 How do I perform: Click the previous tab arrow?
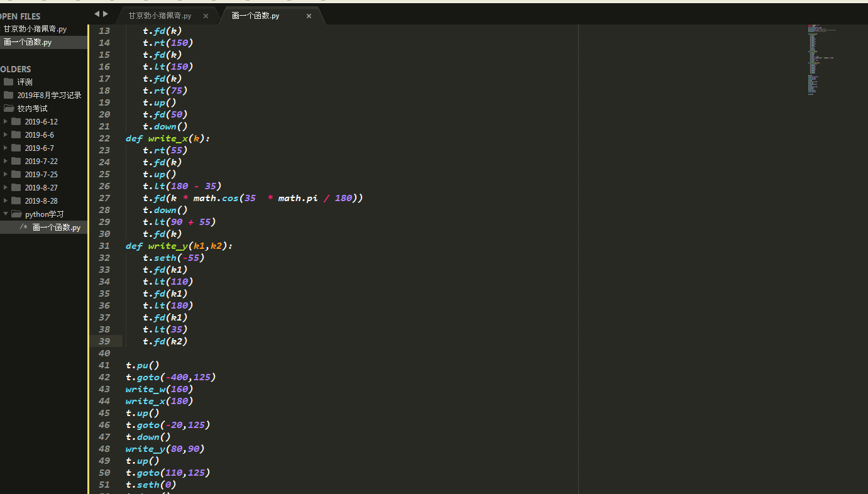pos(96,14)
